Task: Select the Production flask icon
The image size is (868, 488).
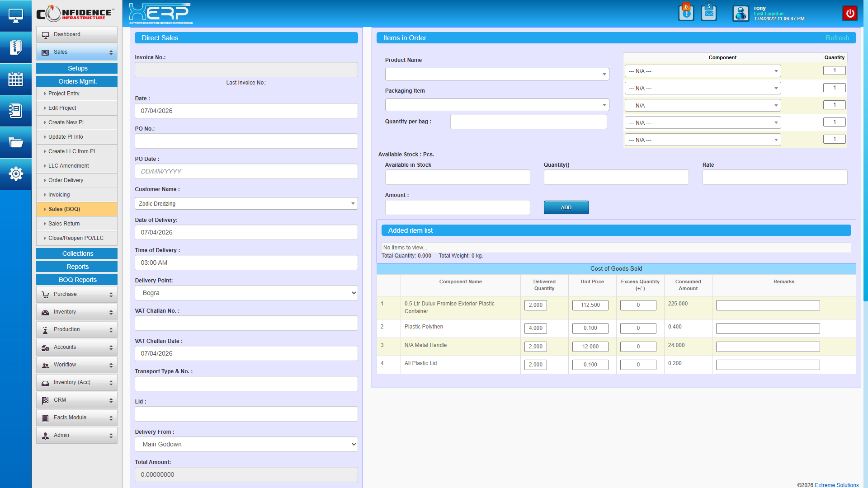Action: [x=45, y=330]
